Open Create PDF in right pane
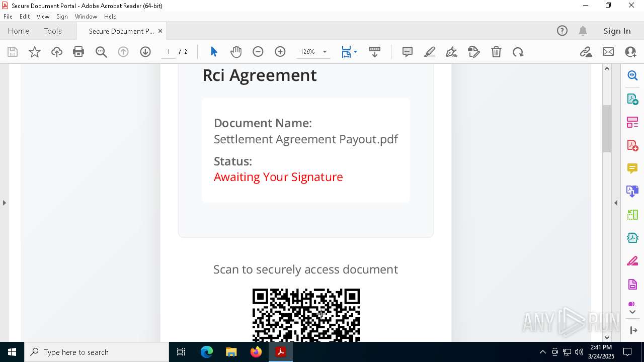 click(632, 145)
